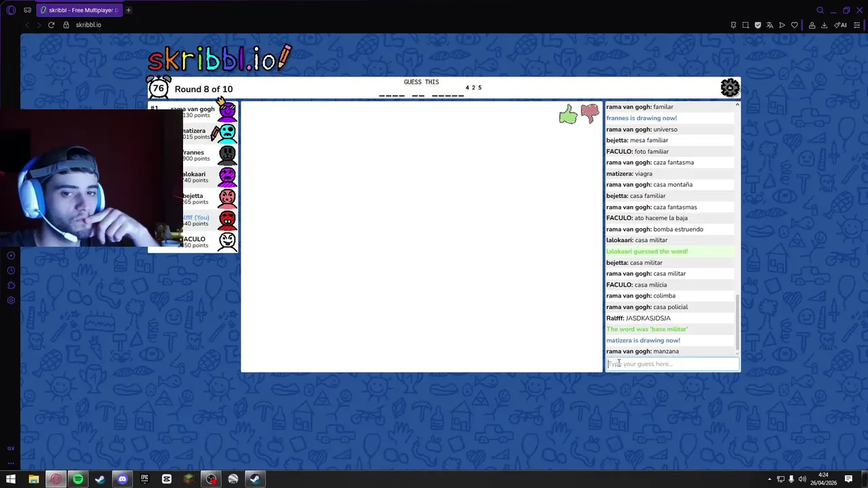Open the Windows Start menu
The height and width of the screenshot is (488, 868).
click(x=11, y=479)
